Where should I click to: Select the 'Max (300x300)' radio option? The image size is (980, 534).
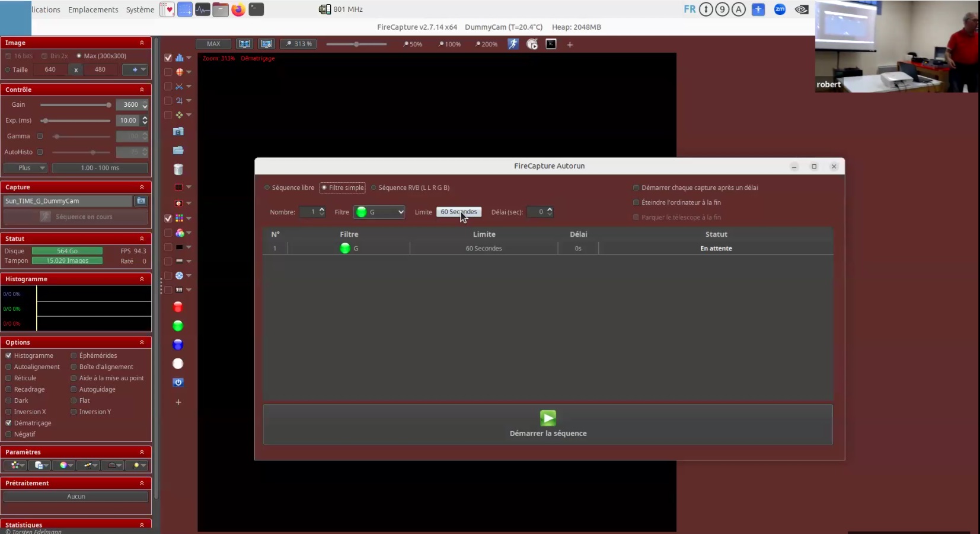[79, 56]
